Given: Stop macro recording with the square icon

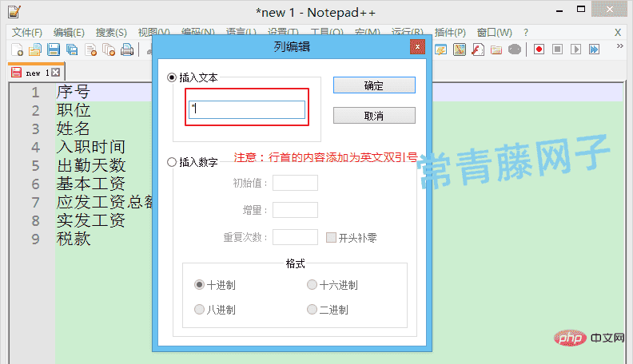Looking at the screenshot, I should pyautogui.click(x=558, y=49).
